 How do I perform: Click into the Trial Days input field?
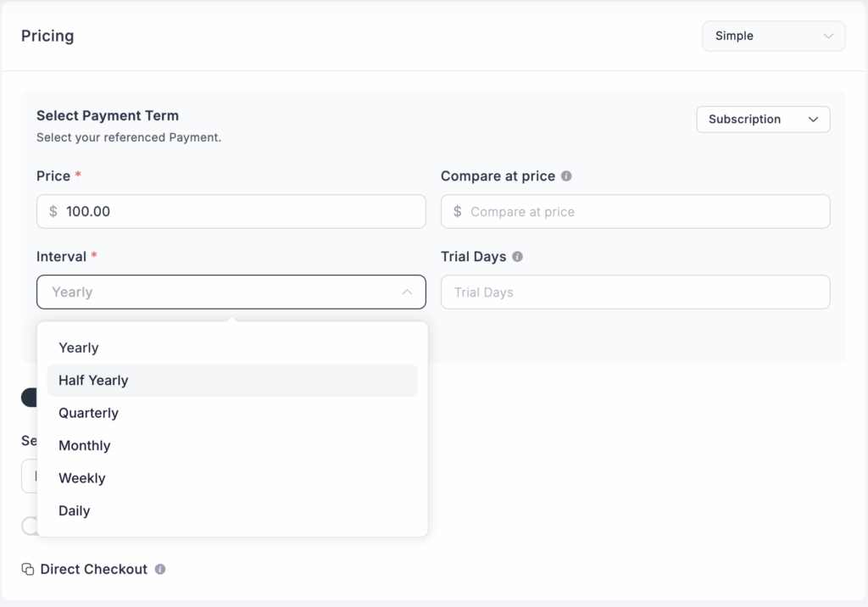coord(636,292)
